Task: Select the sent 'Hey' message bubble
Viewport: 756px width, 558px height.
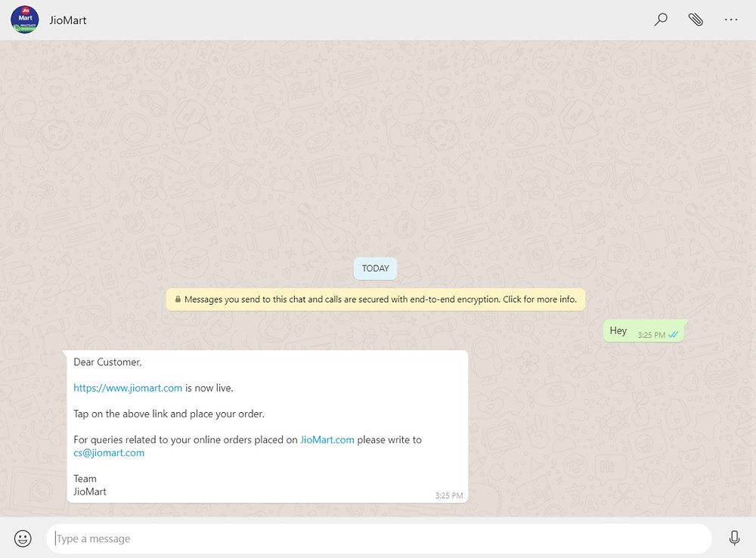Action: [x=645, y=331]
